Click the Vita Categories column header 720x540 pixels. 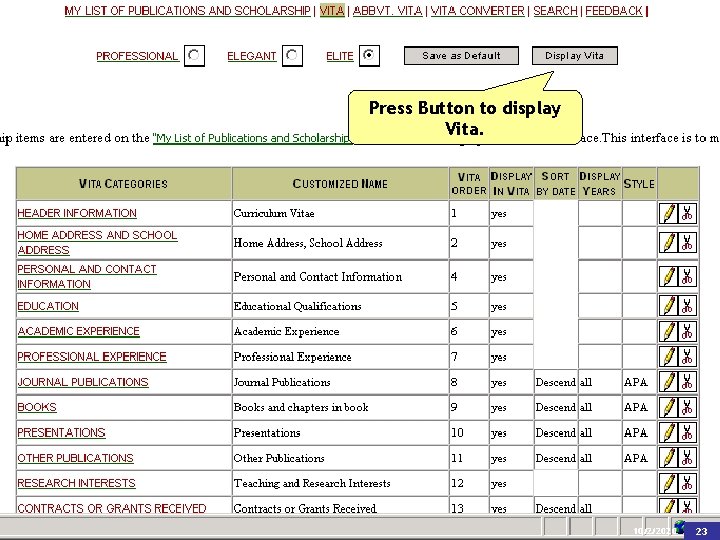click(124, 184)
